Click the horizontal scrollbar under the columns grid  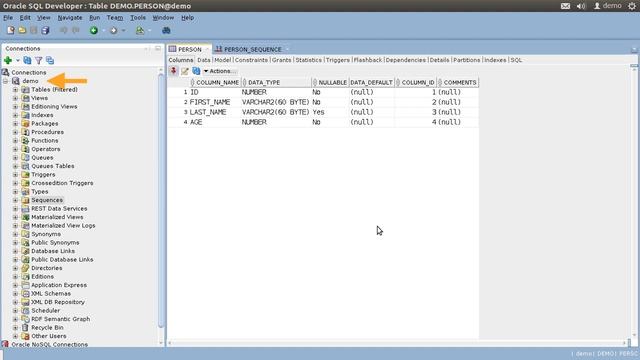[397, 343]
